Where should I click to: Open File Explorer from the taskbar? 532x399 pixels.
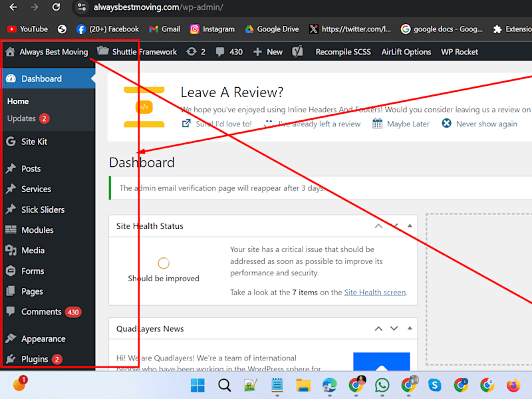303,386
